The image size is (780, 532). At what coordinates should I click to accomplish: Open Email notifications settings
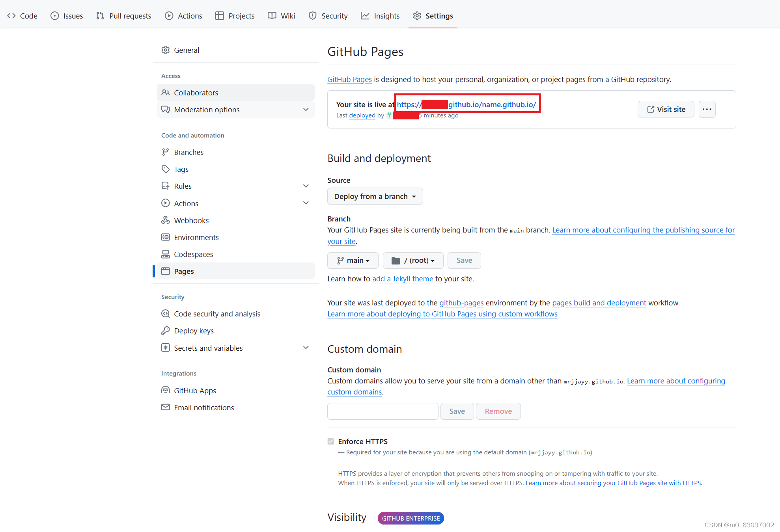[x=236, y=407]
